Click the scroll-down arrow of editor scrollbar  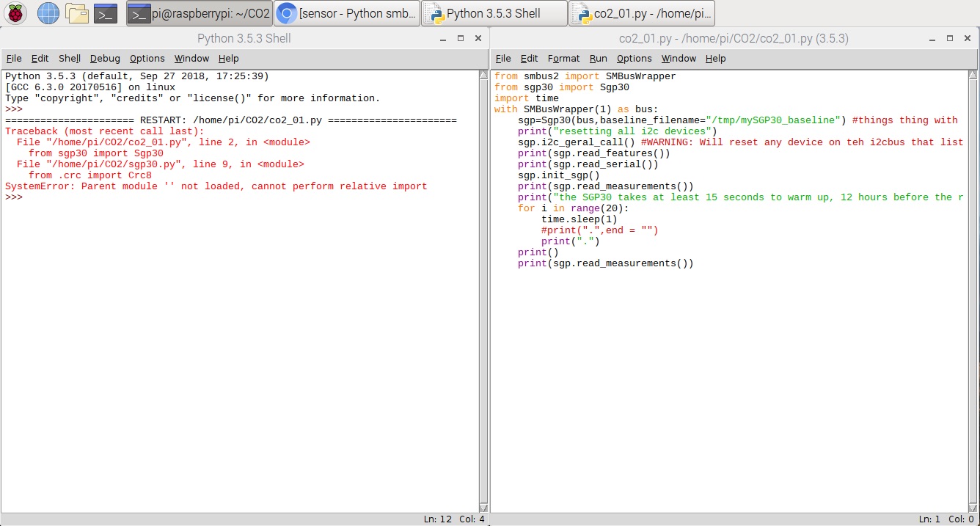972,508
